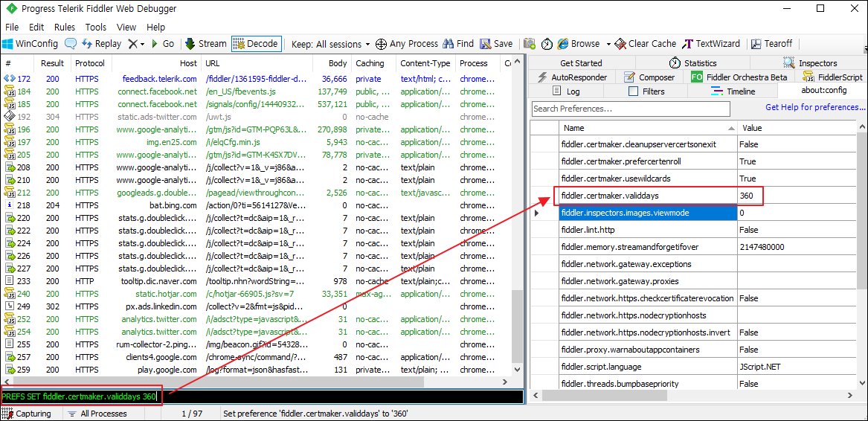The width and height of the screenshot is (868, 421).
Task: Click the JScript.NET value cell
Action: coord(797,367)
